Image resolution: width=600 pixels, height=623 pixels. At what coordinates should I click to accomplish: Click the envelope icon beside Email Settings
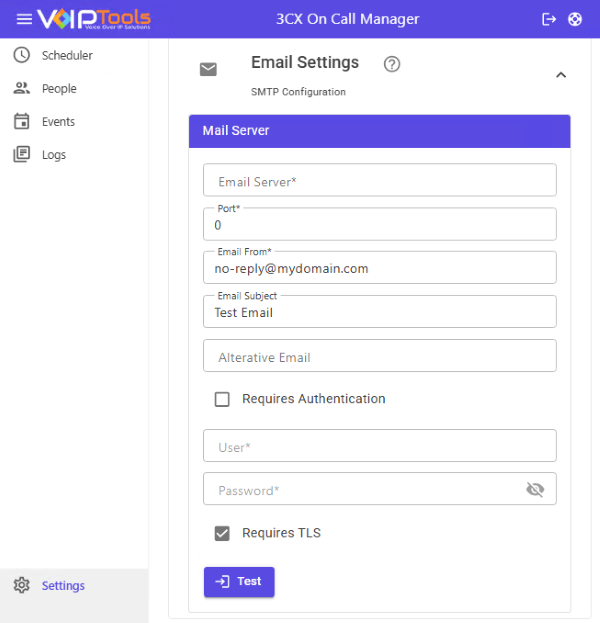(208, 69)
